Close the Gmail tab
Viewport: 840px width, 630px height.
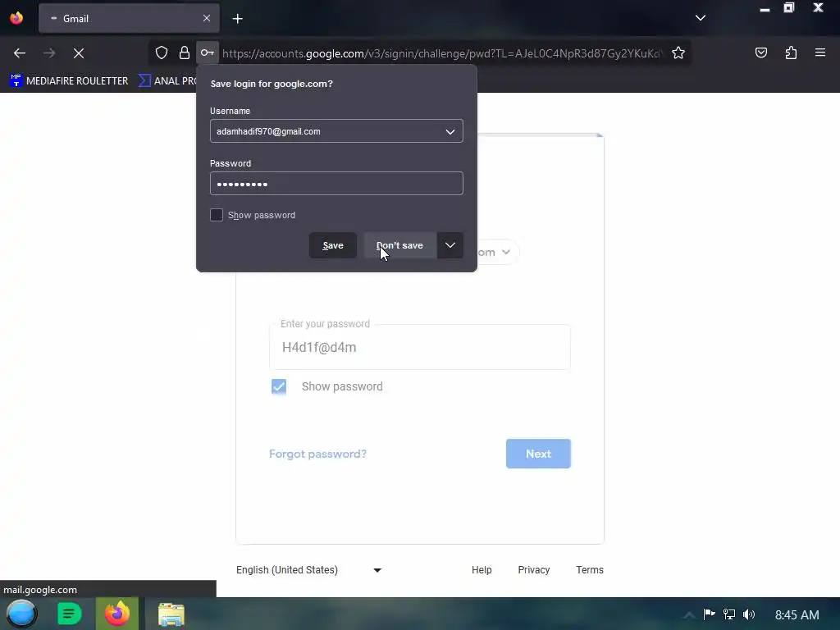206,18
